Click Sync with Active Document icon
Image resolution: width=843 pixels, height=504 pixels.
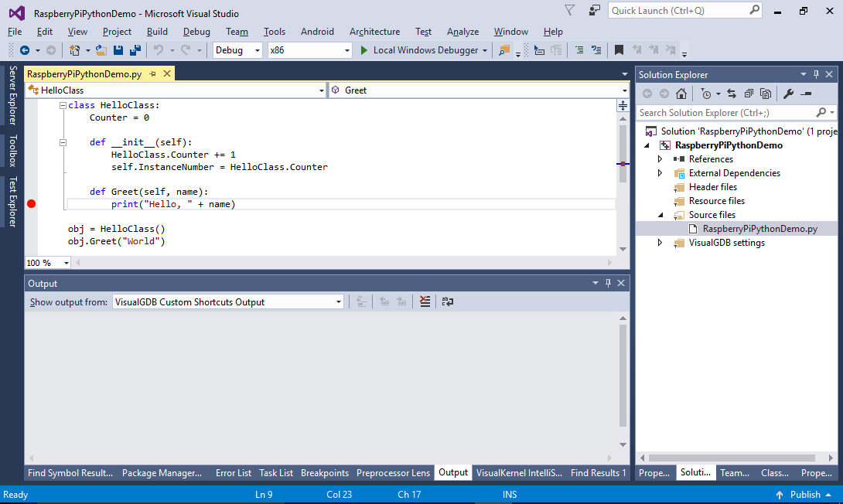pyautogui.click(x=732, y=94)
